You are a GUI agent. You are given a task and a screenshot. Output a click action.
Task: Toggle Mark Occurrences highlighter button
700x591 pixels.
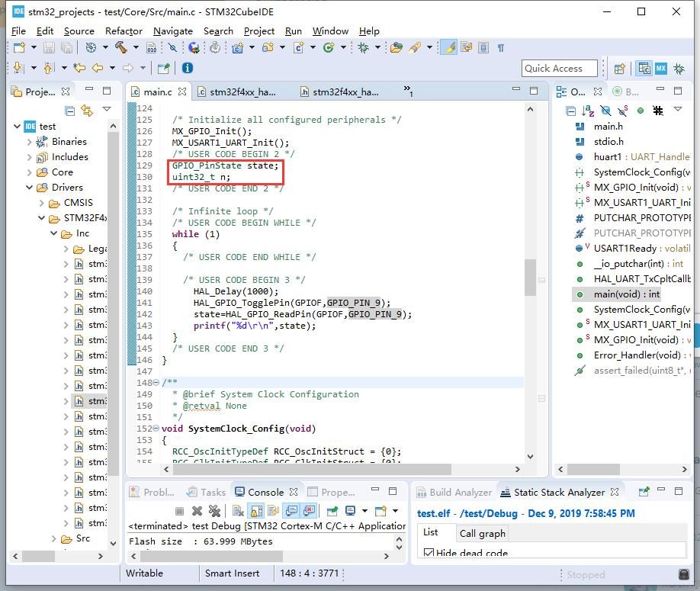[450, 47]
